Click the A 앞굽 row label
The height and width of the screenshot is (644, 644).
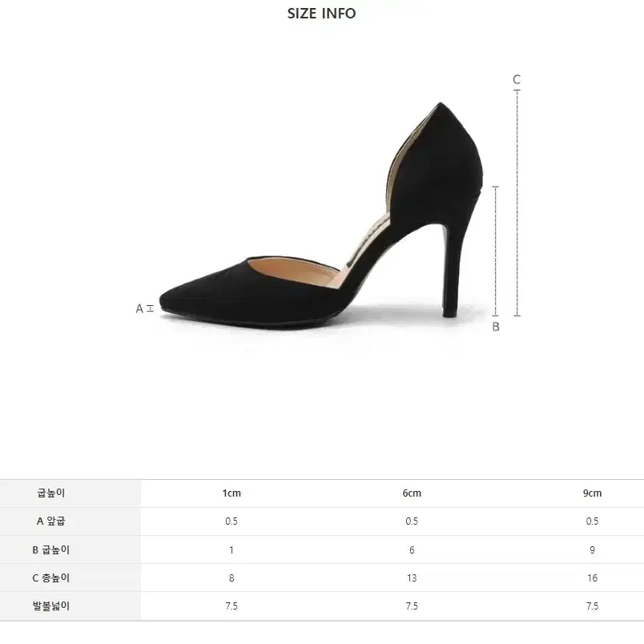click(51, 521)
